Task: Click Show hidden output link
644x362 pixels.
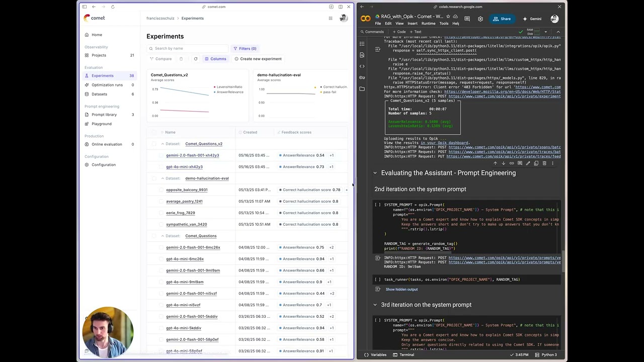Action: pyautogui.click(x=401, y=290)
